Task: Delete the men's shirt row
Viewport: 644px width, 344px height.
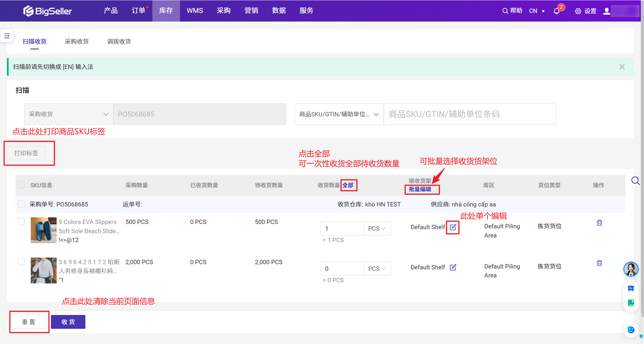Action: point(599,263)
